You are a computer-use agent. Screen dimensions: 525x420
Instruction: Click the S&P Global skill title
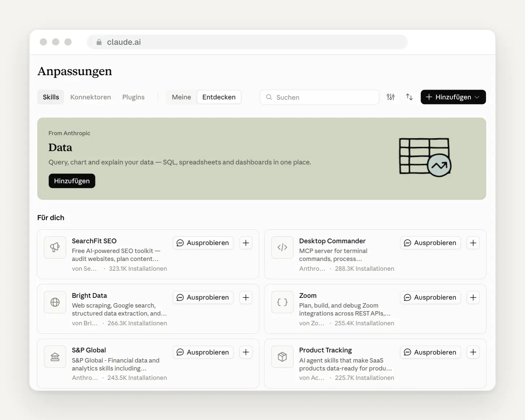click(89, 350)
